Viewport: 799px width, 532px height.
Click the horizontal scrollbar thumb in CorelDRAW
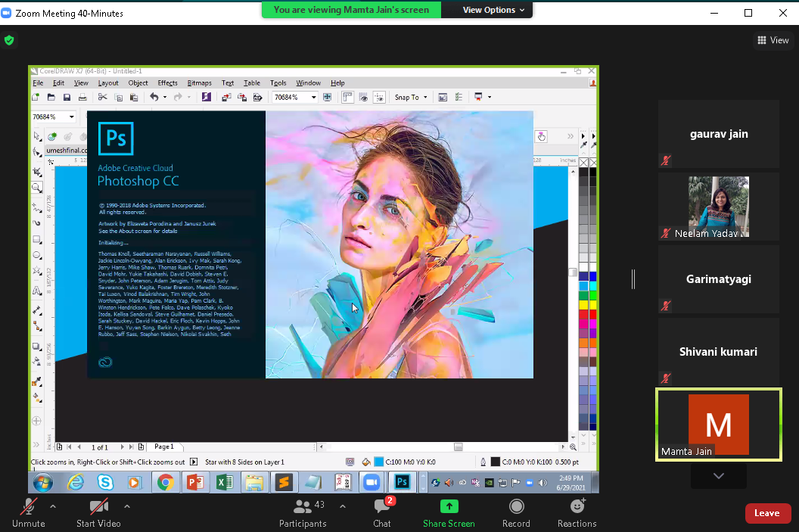point(459,447)
